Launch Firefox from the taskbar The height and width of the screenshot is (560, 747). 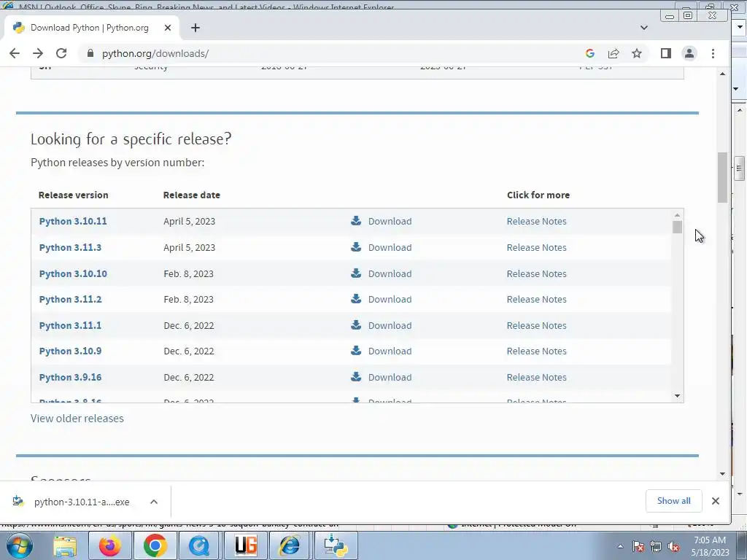tap(110, 545)
